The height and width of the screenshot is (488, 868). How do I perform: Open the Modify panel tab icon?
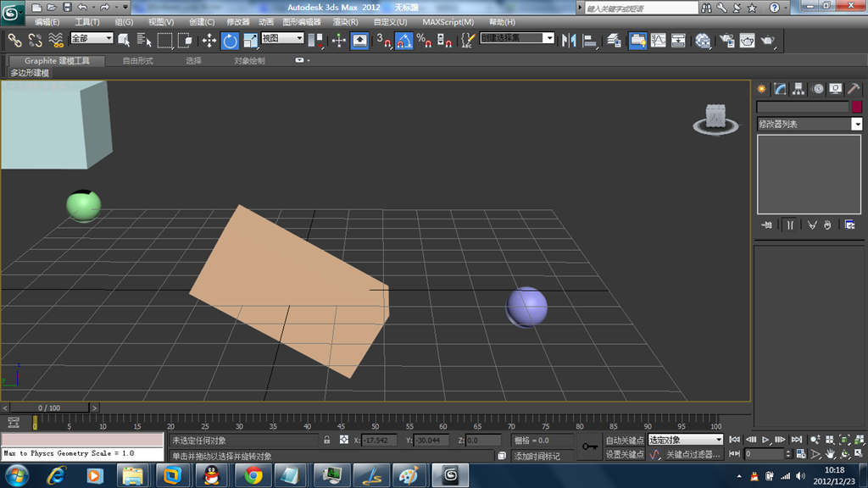tap(780, 89)
